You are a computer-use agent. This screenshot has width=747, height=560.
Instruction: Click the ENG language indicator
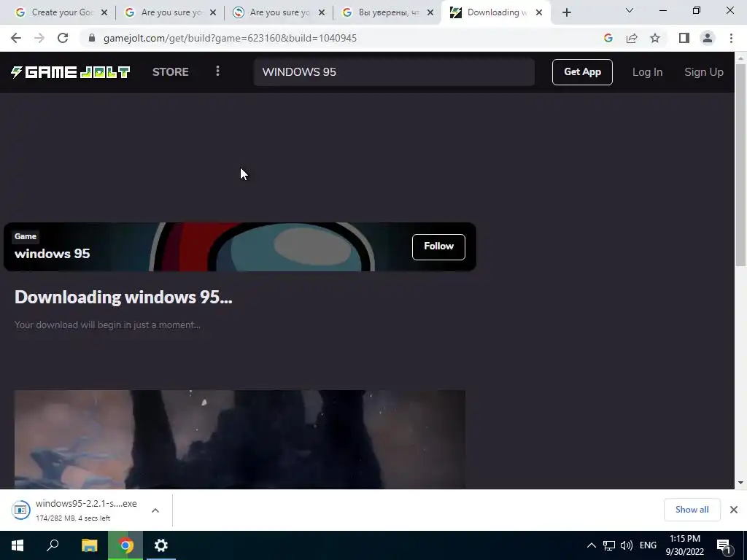pos(648,545)
